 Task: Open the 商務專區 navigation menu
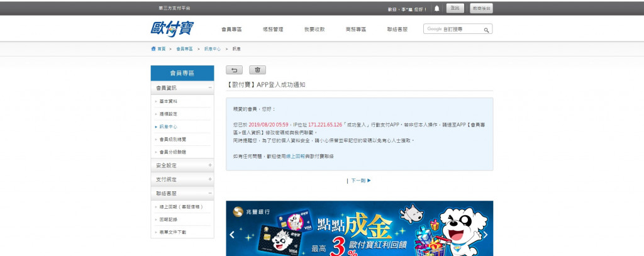tap(356, 29)
